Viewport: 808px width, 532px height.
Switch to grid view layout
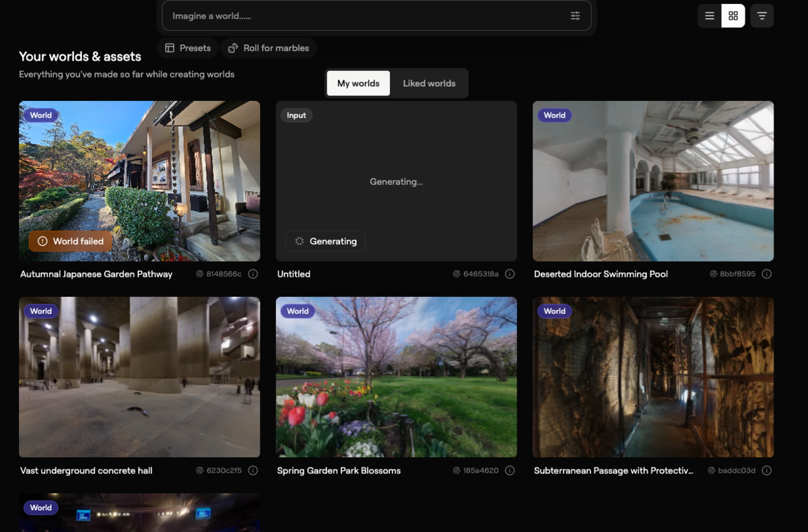[x=733, y=15]
